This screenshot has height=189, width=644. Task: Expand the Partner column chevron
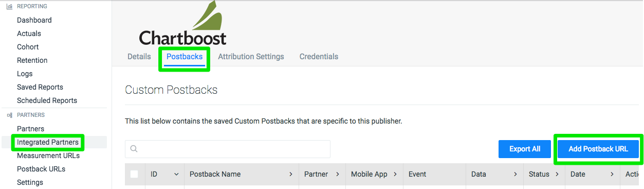pos(338,175)
